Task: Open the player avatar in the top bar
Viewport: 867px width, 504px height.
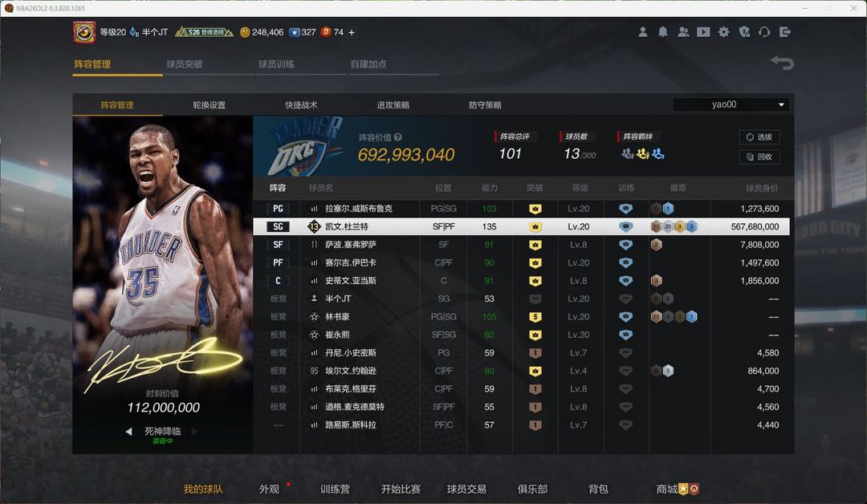Action: 84,32
